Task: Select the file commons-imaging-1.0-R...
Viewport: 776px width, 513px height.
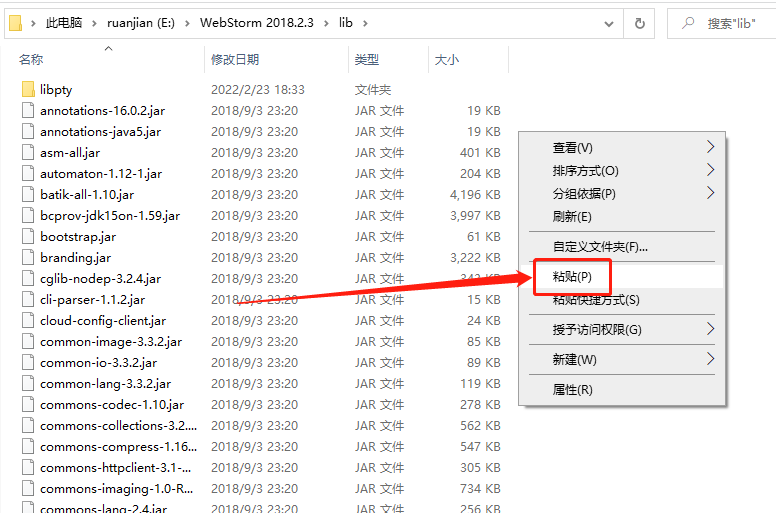Action: (x=116, y=489)
